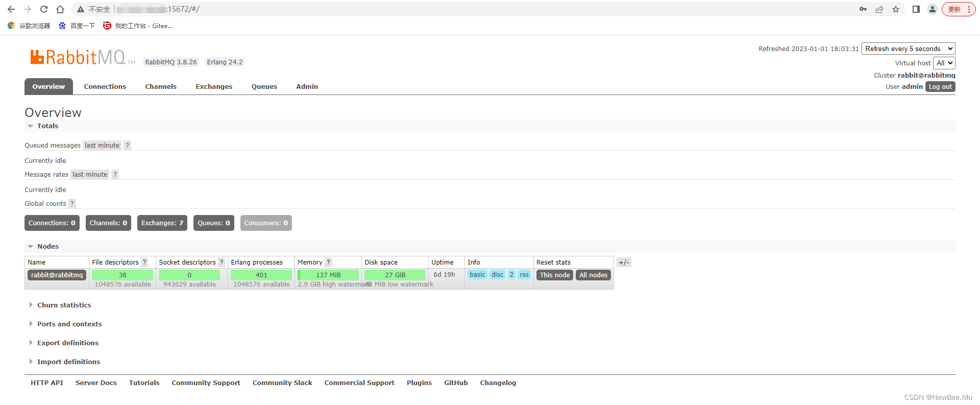Open the refresh interval dropdown
The image size is (980, 405).
(x=909, y=49)
